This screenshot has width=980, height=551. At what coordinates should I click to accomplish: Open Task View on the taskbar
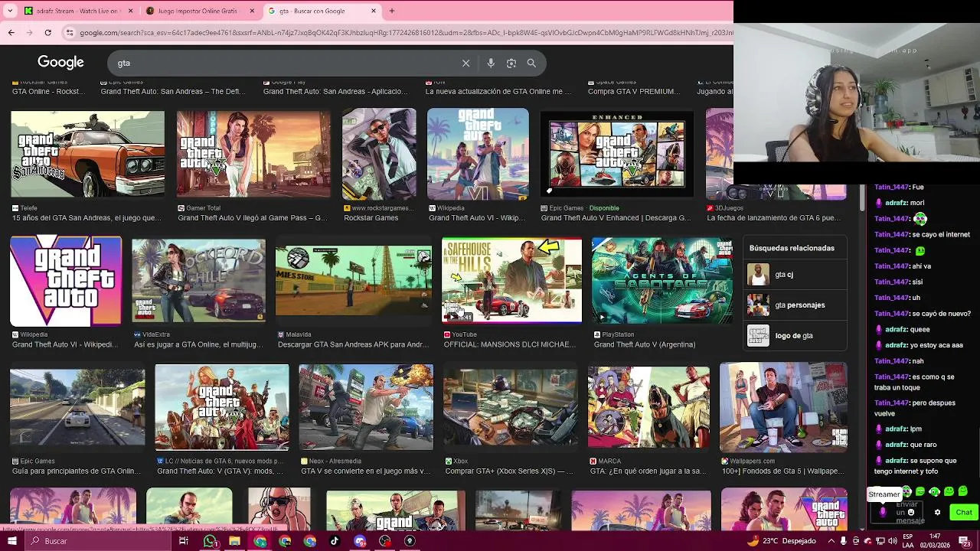(184, 541)
